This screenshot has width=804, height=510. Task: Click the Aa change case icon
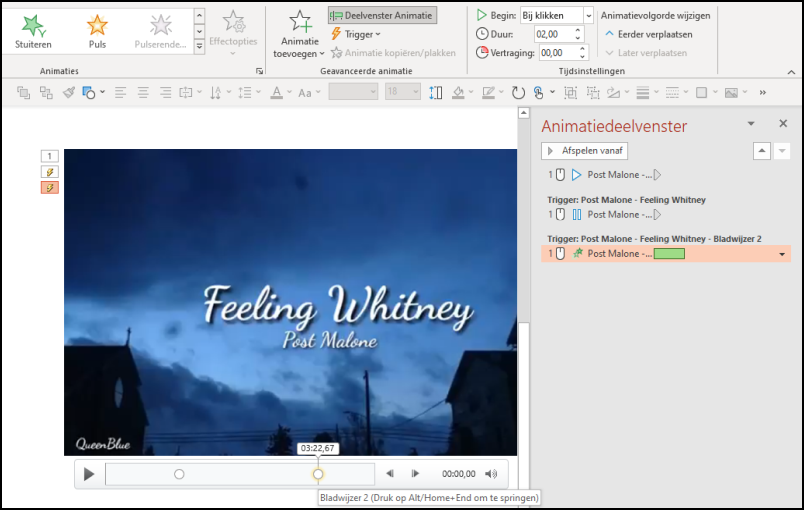[305, 93]
